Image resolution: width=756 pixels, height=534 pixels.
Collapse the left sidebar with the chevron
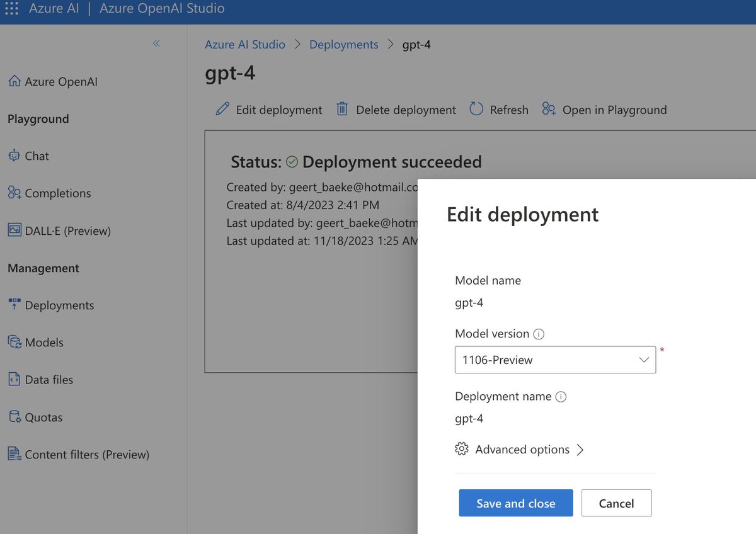156,43
